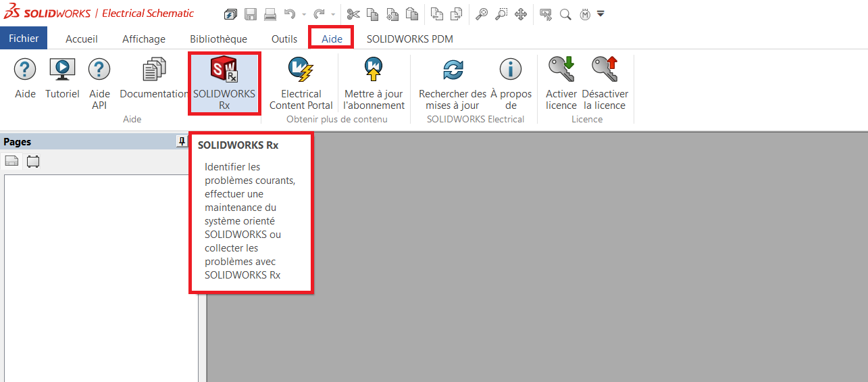Click the zoom extents magnifier icon
The height and width of the screenshot is (382, 868).
click(x=482, y=14)
